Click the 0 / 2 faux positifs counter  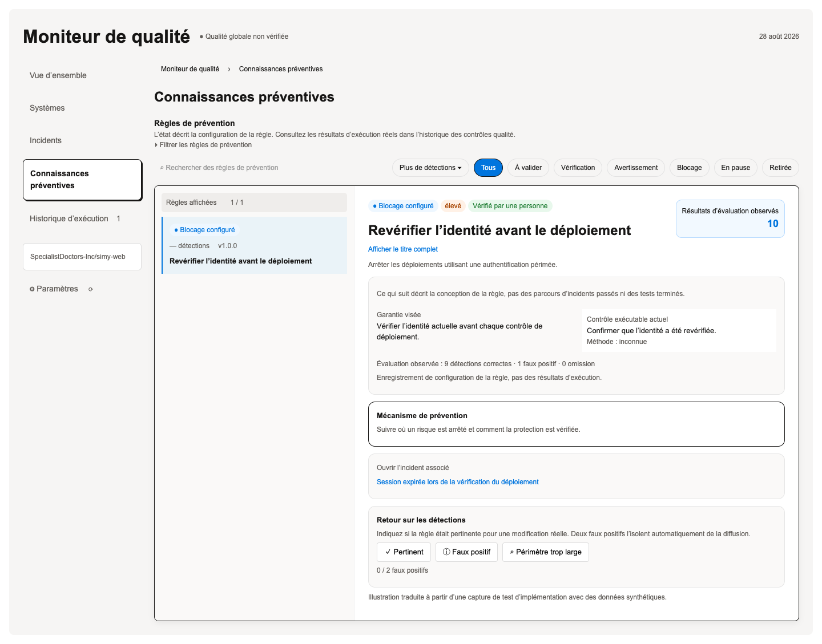click(x=402, y=570)
